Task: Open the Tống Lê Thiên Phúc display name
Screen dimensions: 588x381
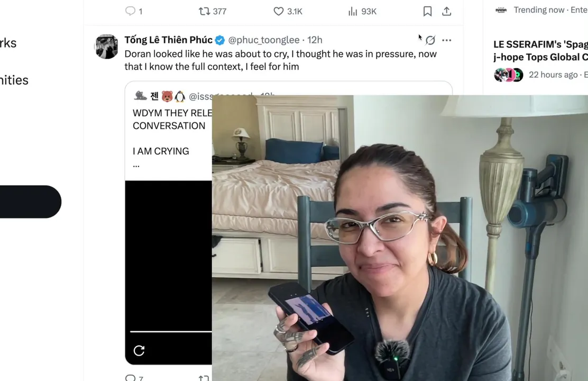Action: pos(168,40)
